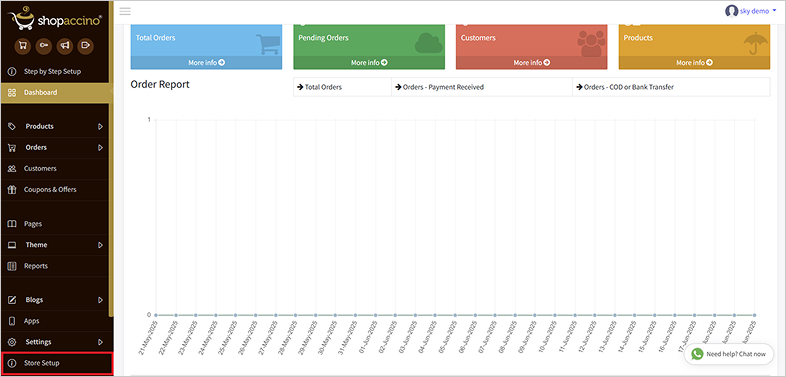Click the megaphone icon under the logo
The height and width of the screenshot is (377, 786).
[65, 45]
